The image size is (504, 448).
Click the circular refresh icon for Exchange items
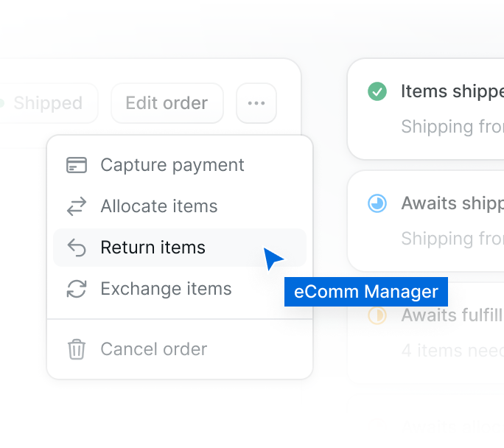pyautogui.click(x=77, y=289)
